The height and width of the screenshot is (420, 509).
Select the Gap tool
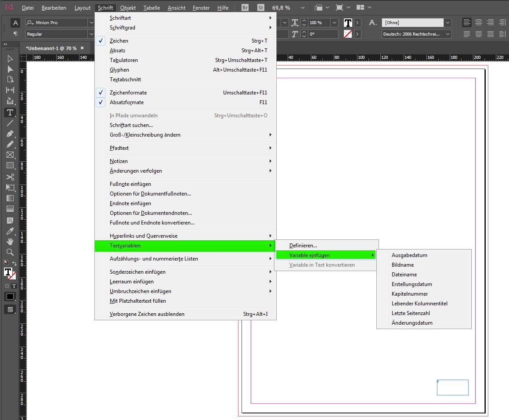10,90
